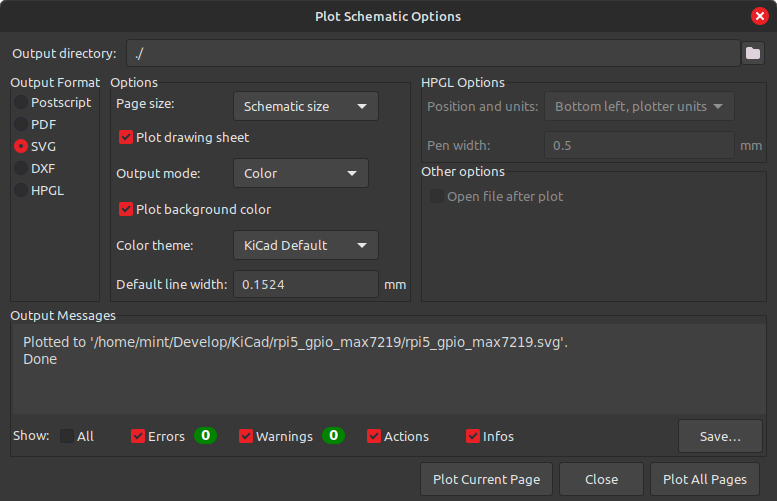The height and width of the screenshot is (501, 777).
Task: Uncheck Plot drawing sheet
Action: (x=126, y=137)
